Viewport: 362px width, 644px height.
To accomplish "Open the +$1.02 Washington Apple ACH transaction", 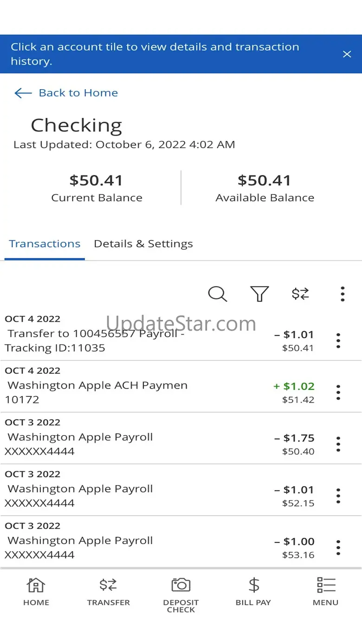I will [139, 392].
